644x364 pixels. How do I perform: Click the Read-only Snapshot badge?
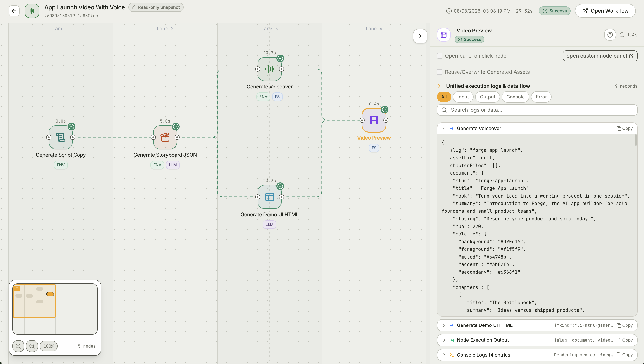pyautogui.click(x=156, y=7)
